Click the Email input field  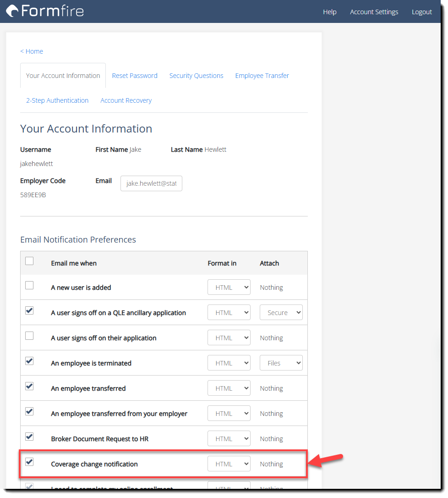click(151, 183)
